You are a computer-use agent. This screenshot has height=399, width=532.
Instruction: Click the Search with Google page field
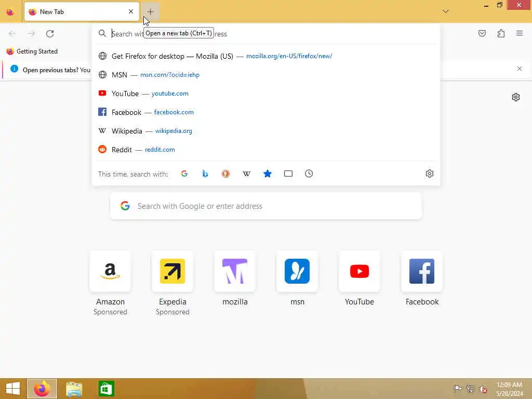point(266,206)
